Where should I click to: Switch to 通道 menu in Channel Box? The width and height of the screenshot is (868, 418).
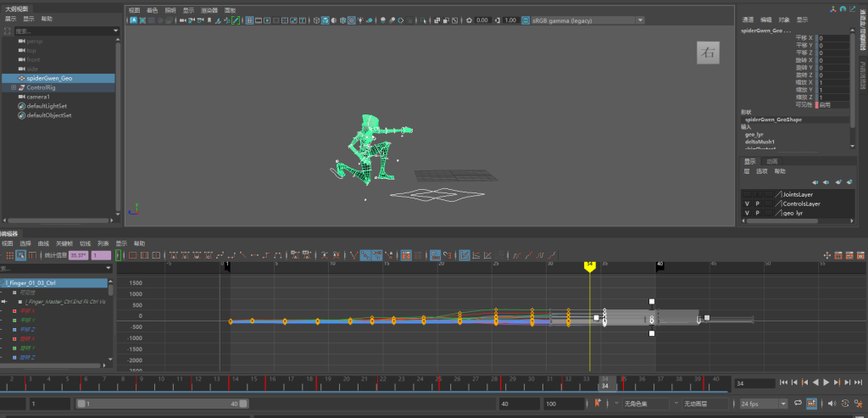coord(748,20)
